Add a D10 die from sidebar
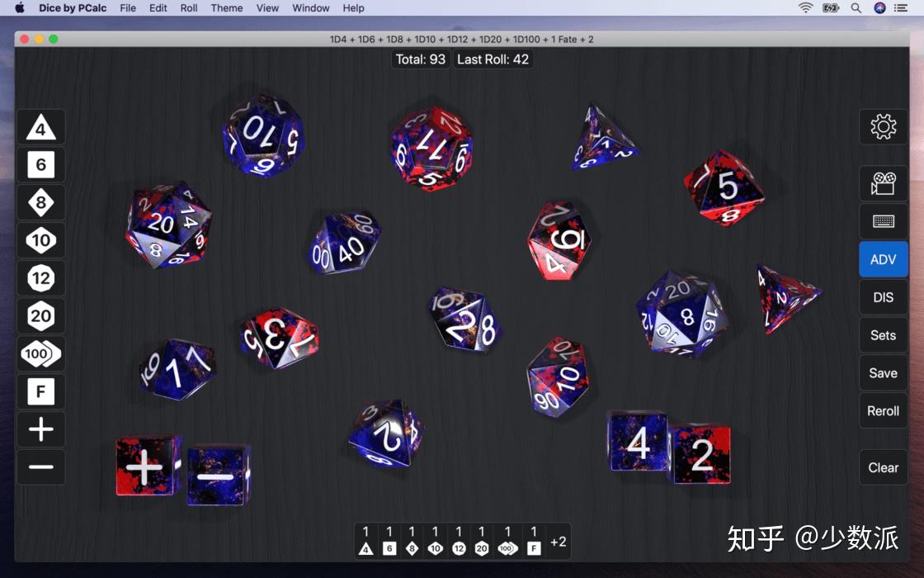 (40, 240)
